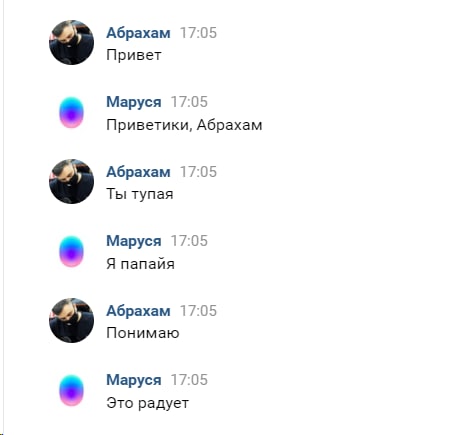This screenshot has width=465, height=435.
Task: Open Абрахам name link above 'Понимаю'
Action: point(138,311)
